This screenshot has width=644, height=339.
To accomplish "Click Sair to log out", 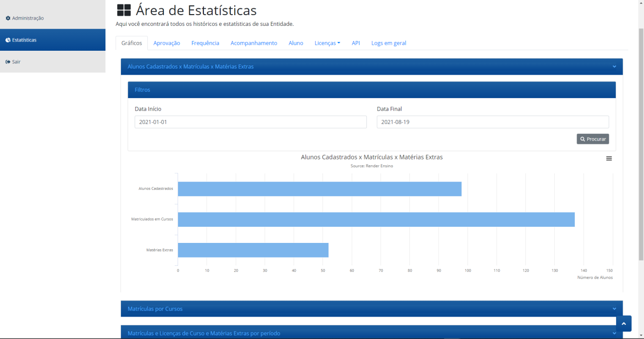I will pyautogui.click(x=15, y=61).
